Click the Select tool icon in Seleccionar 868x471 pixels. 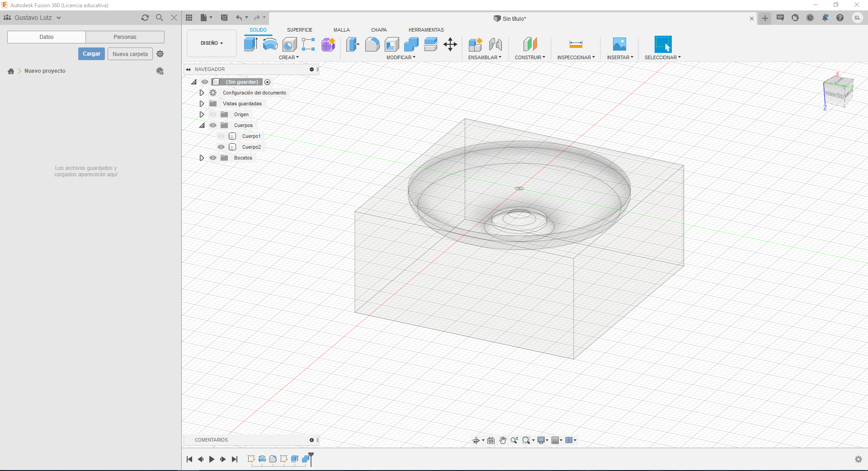tap(663, 44)
